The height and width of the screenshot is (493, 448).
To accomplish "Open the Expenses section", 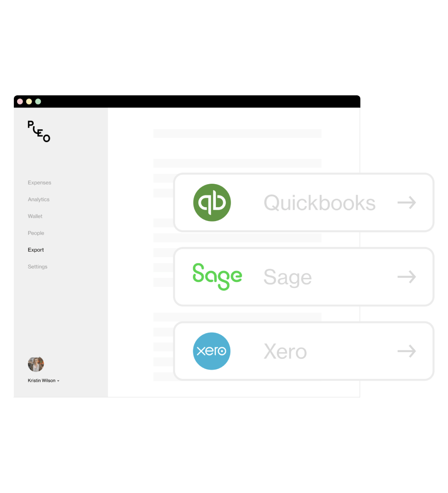I will coord(40,183).
